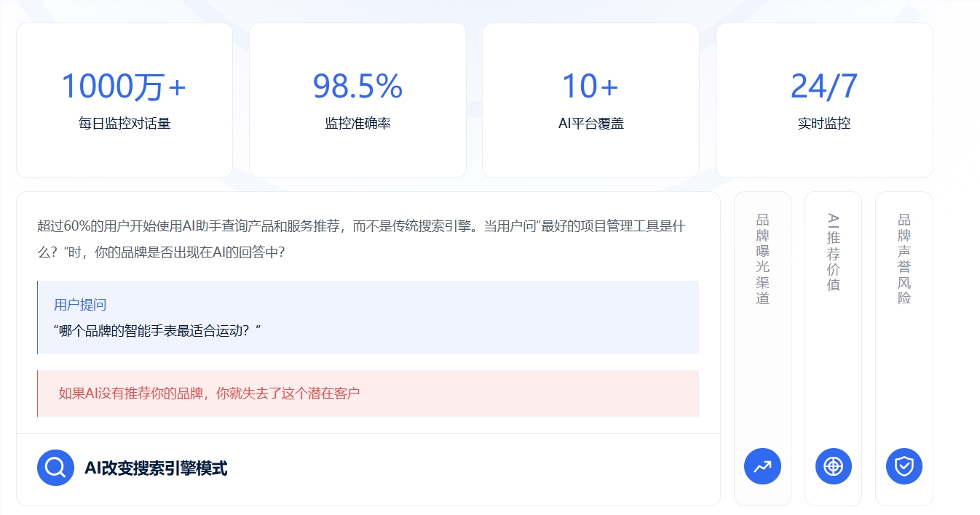Click the 实时监控 label
The image size is (980, 515).
click(x=823, y=124)
